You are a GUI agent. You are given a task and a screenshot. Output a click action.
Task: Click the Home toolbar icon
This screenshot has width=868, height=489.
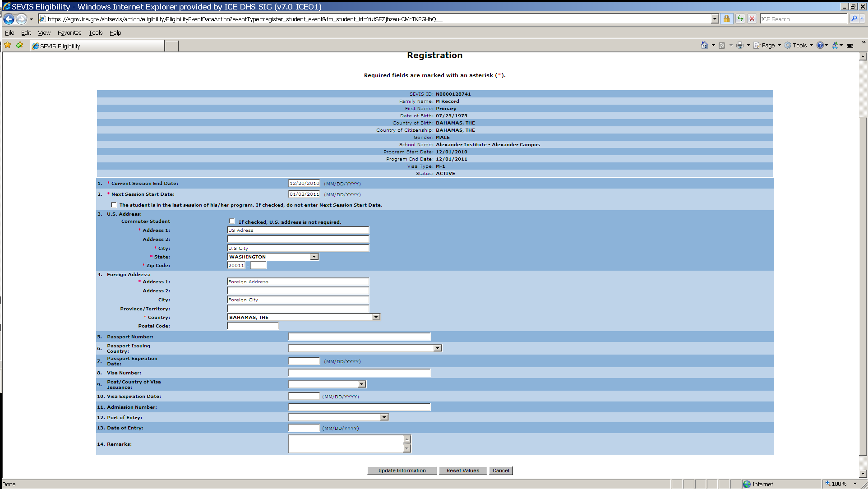704,45
